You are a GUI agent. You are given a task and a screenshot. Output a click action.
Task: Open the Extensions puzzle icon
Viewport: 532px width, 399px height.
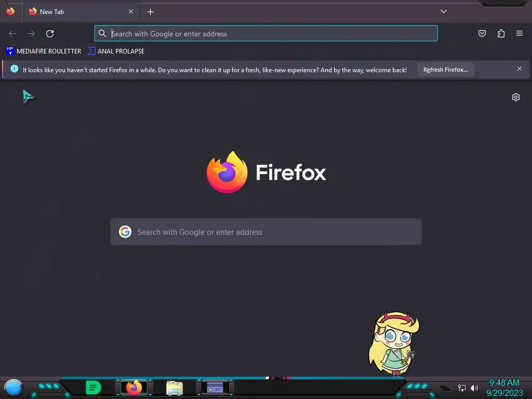point(501,33)
